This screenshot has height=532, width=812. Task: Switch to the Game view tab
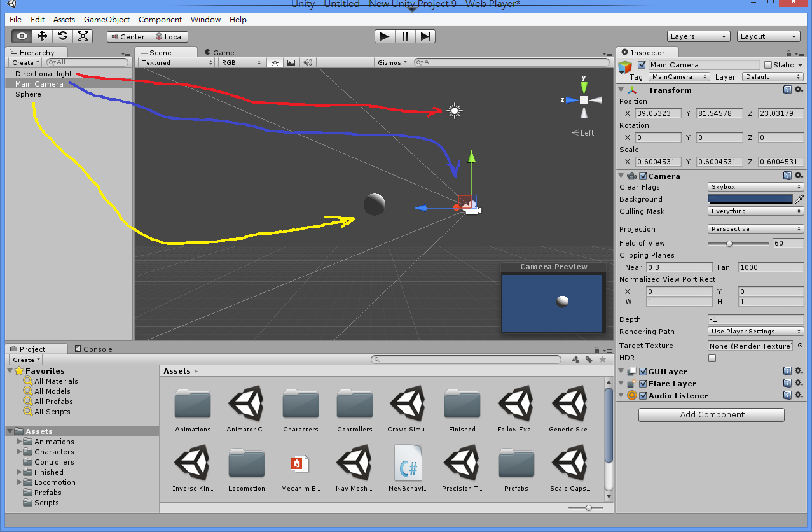click(x=219, y=52)
